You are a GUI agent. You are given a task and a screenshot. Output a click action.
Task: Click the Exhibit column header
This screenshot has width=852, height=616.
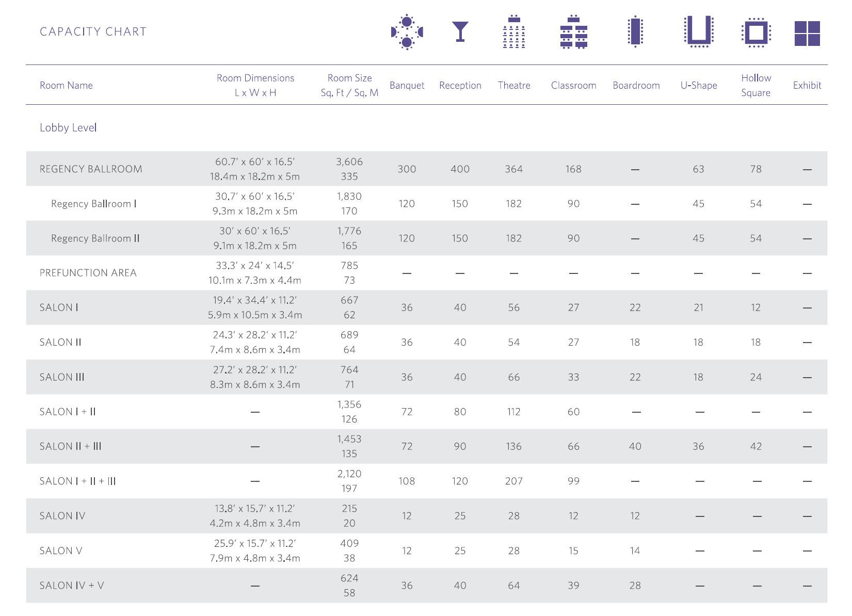click(x=807, y=85)
